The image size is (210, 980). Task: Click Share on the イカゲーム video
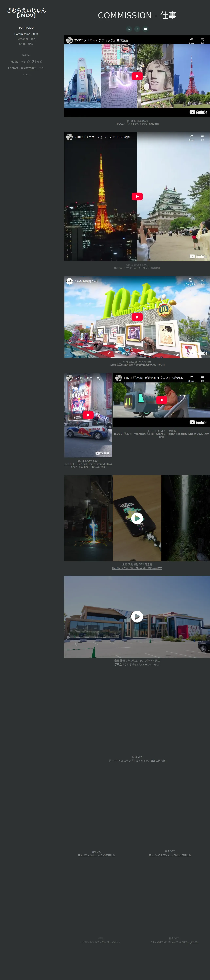191,137
